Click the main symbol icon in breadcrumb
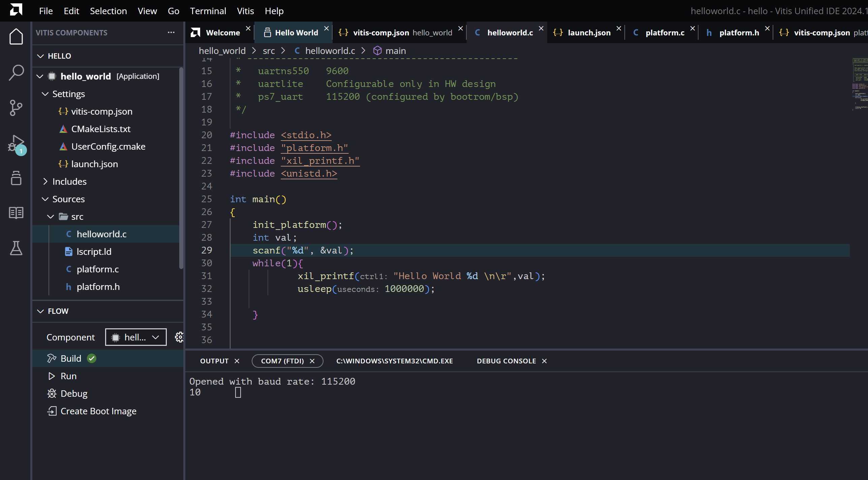Viewport: 868px width, 480px height. 377,51
